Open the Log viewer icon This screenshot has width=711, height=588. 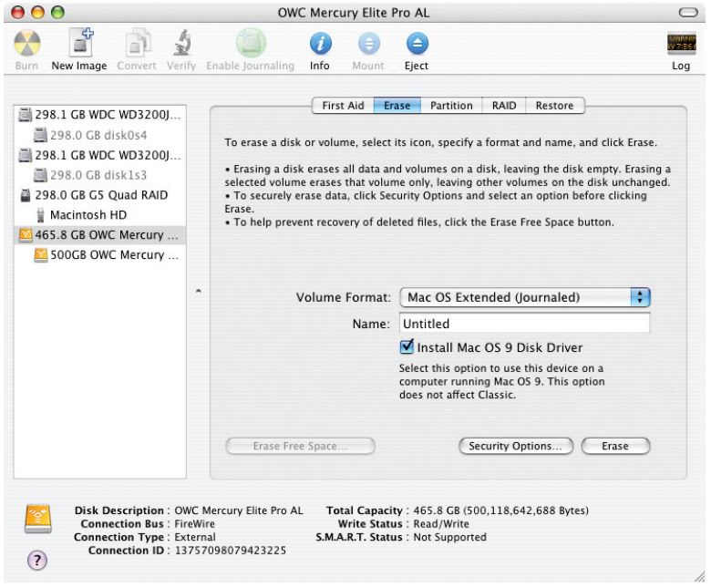681,44
